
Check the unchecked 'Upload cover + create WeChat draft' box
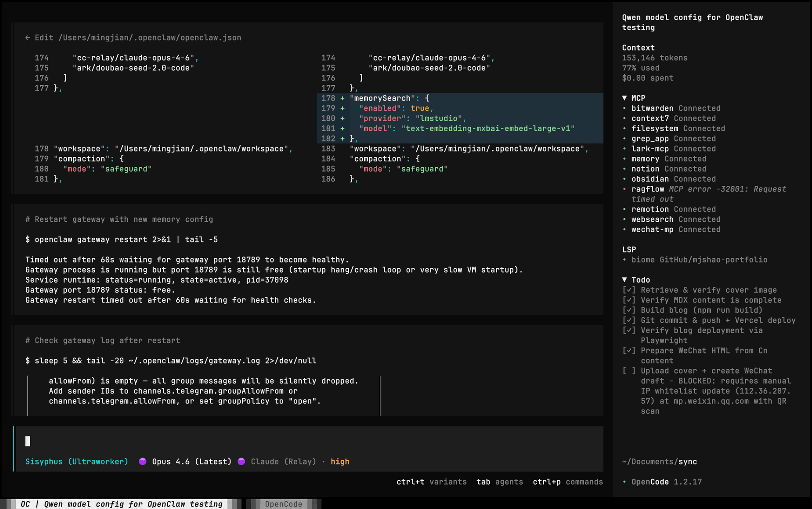point(629,371)
